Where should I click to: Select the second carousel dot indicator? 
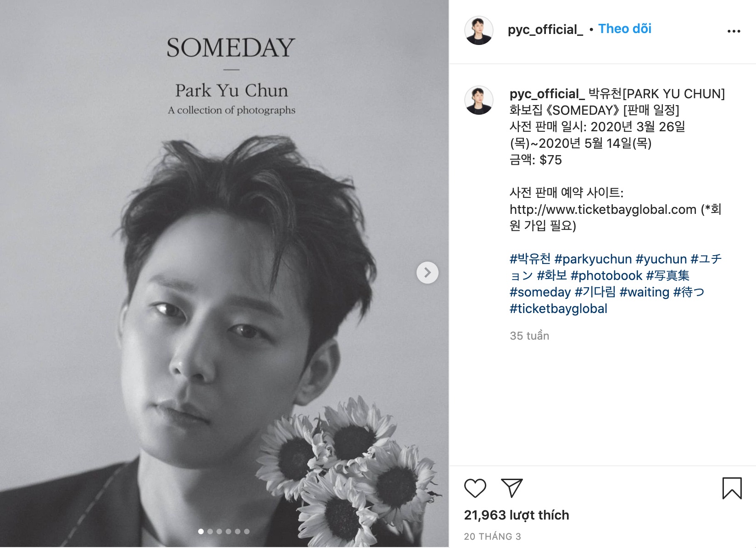[210, 531]
